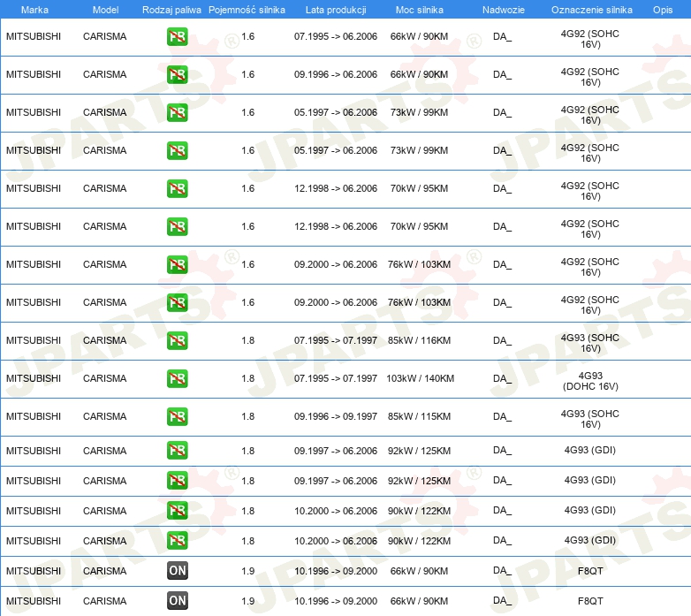Click the 103kW / 140KM power value

pyautogui.click(x=420, y=378)
